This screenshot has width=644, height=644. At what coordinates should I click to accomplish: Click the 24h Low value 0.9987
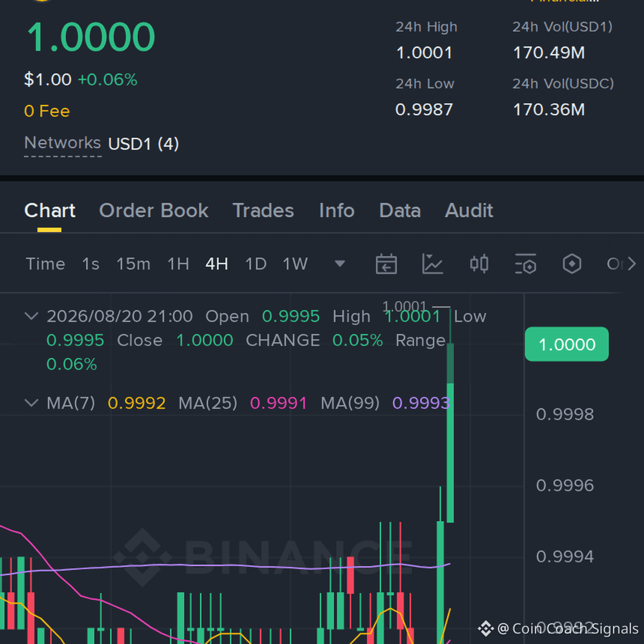[424, 110]
